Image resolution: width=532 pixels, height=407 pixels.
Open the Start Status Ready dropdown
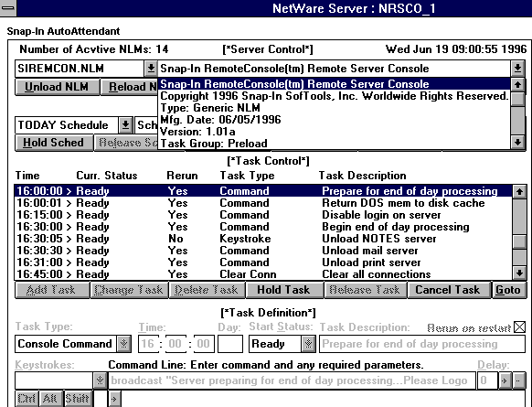(308, 344)
